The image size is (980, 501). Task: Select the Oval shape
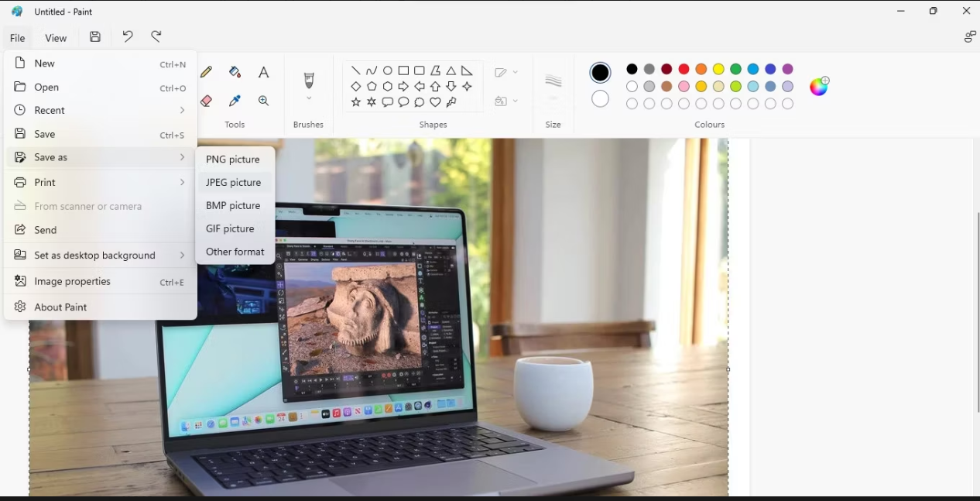coord(387,70)
